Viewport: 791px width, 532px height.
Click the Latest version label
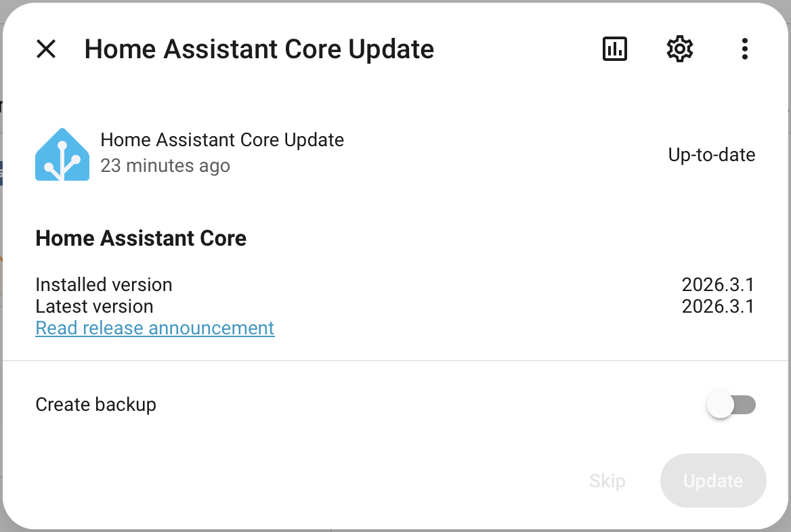(x=94, y=306)
